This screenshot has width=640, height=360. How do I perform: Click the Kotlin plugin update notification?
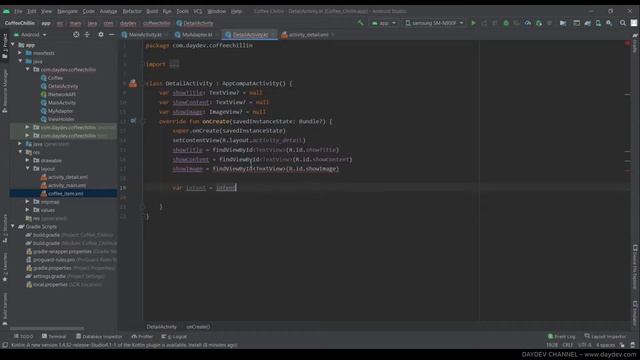(x=124, y=345)
